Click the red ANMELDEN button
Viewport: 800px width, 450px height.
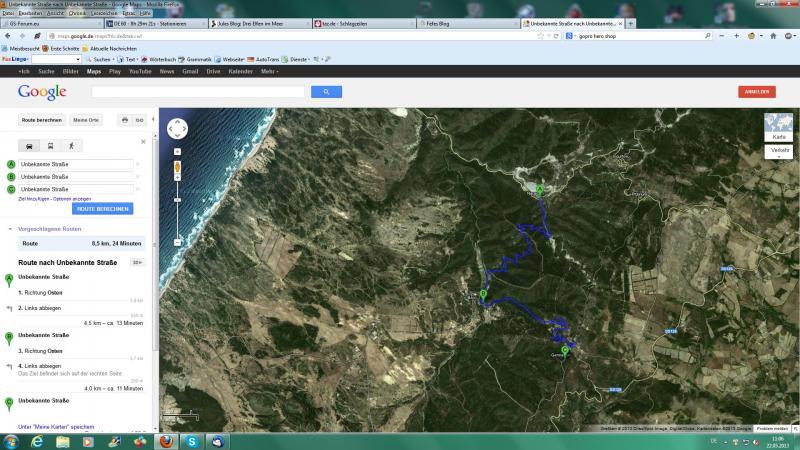(756, 92)
